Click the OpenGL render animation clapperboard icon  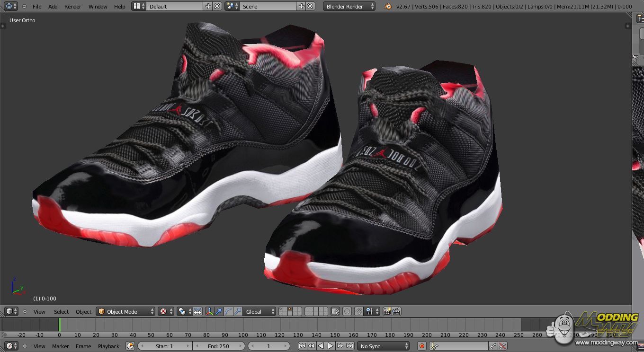pos(396,311)
